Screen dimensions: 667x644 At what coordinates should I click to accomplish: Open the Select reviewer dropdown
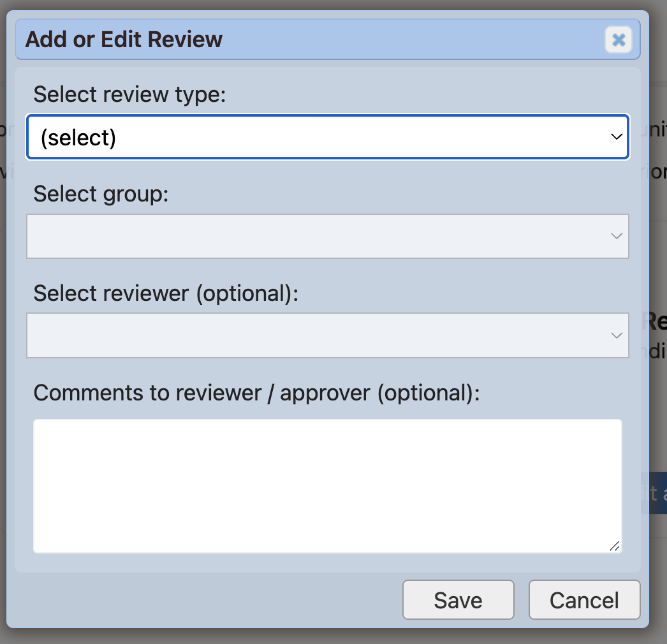[x=327, y=335]
